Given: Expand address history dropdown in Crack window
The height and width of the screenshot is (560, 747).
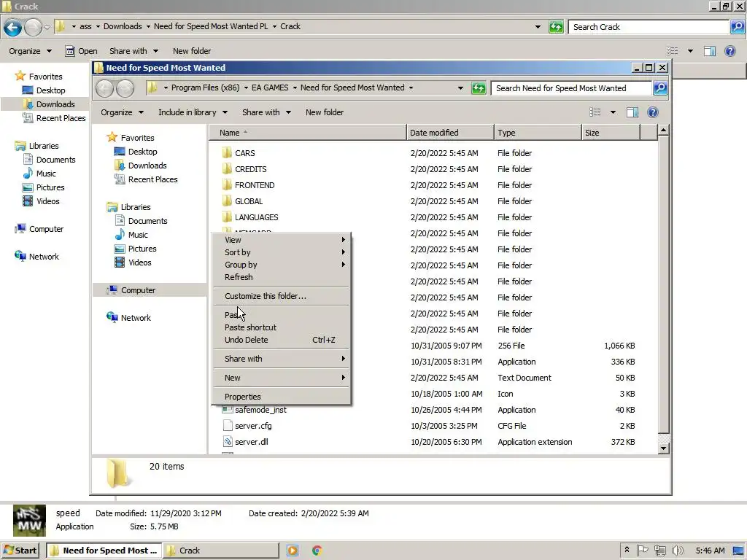Looking at the screenshot, I should tap(538, 27).
